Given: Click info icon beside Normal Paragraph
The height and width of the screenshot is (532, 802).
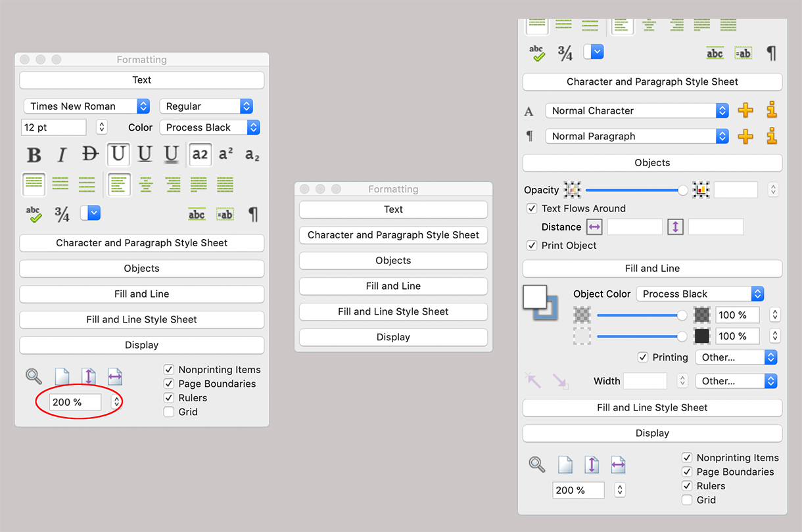Looking at the screenshot, I should [772, 136].
